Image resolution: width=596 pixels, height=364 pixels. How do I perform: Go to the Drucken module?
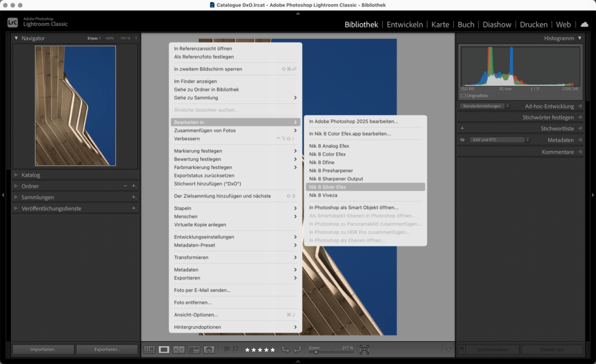coord(534,24)
